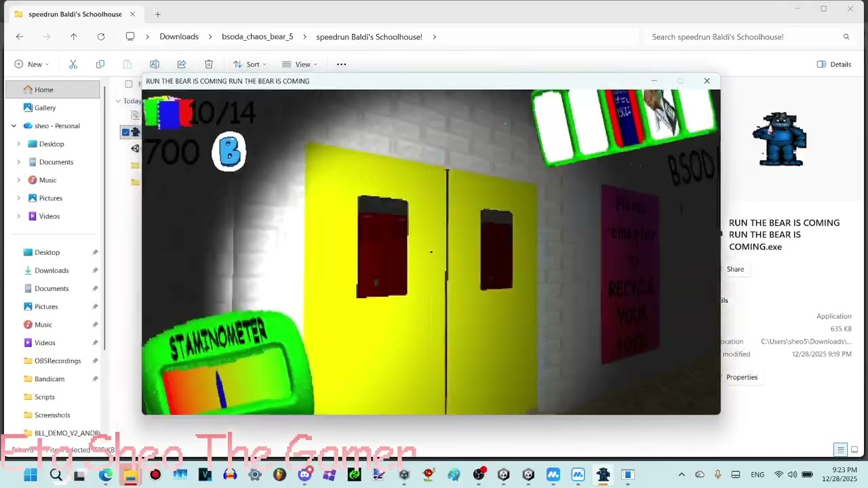Delete the selected file with the trash icon

coord(209,64)
